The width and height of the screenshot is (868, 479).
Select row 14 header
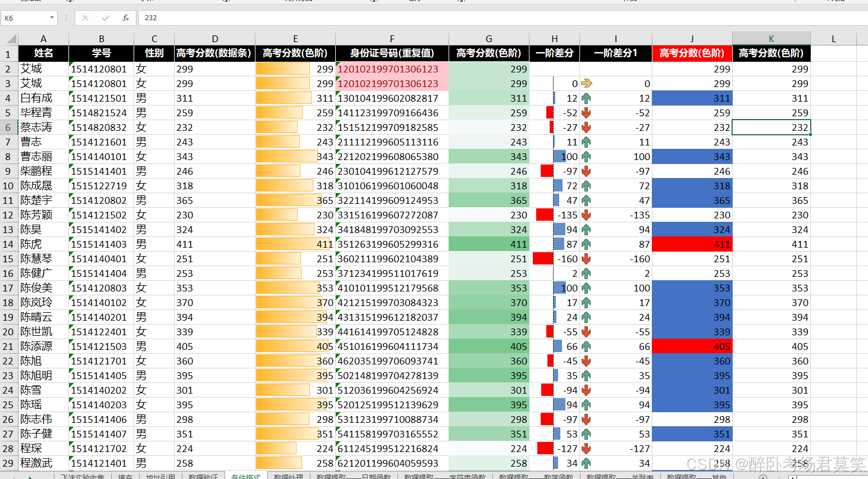8,244
